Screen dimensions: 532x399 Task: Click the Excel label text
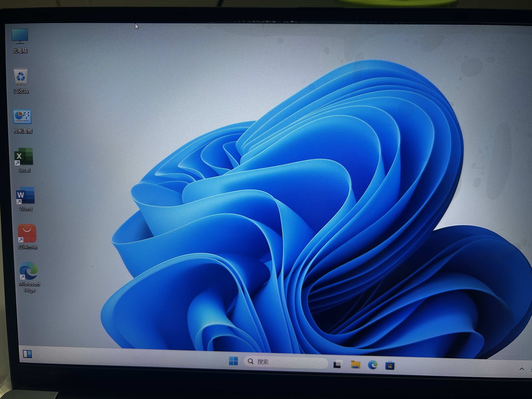(x=24, y=170)
